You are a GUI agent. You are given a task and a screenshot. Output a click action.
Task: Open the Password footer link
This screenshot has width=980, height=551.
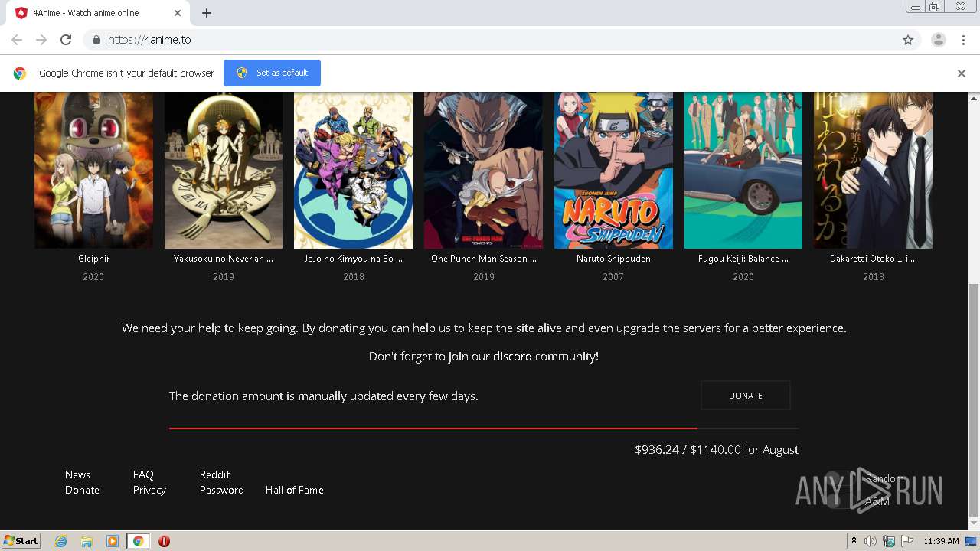(221, 490)
